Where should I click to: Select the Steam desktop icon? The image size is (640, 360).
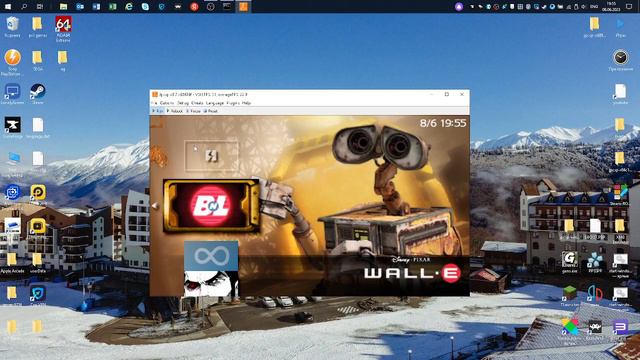pos(38,94)
